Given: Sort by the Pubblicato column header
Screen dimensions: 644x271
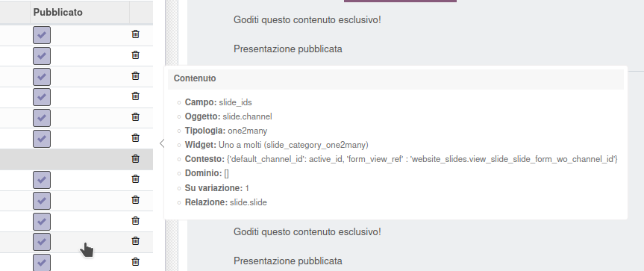Looking at the screenshot, I should pyautogui.click(x=58, y=12).
